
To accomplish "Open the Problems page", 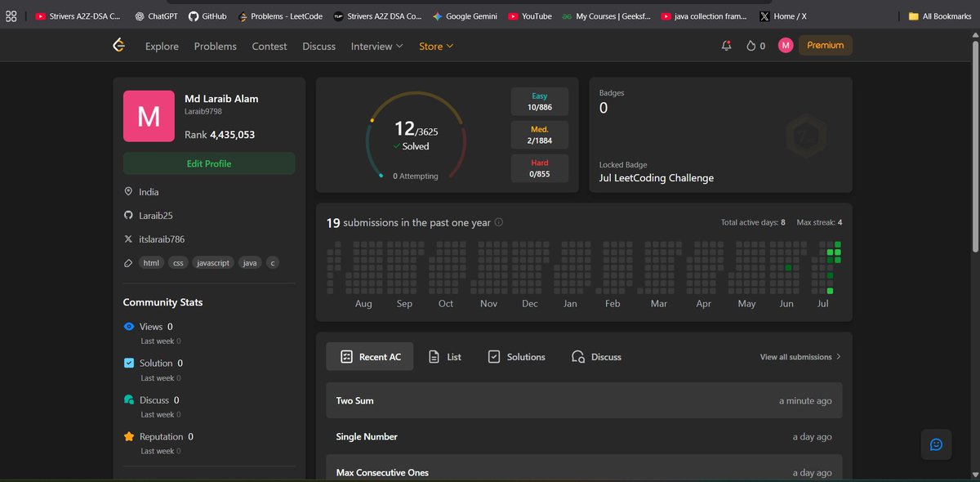I will (216, 47).
